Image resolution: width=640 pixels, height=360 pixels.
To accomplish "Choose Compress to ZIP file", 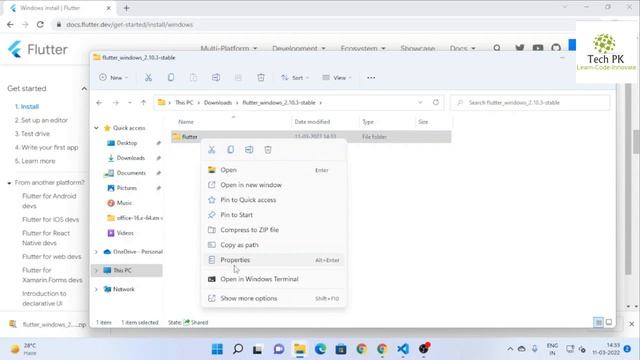I will pyautogui.click(x=273, y=230).
